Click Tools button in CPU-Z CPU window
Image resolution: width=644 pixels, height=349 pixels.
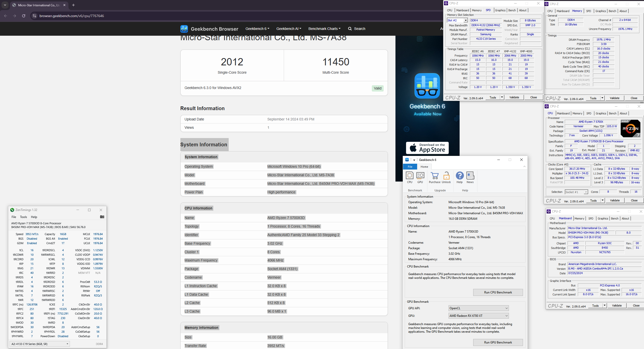[593, 200]
